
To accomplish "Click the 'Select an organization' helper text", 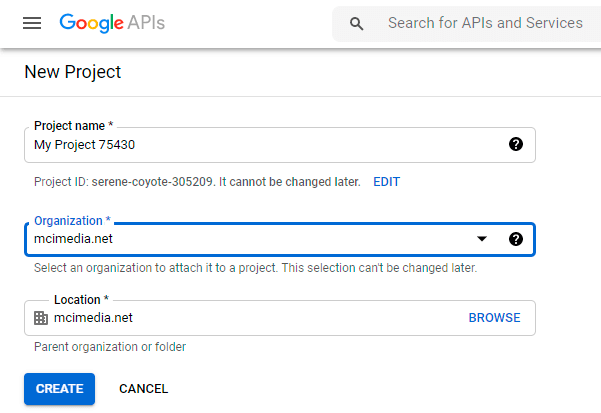I will [255, 269].
